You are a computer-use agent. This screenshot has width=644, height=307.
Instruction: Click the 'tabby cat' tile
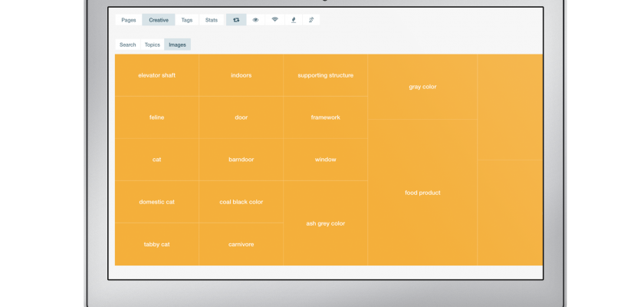coord(156,244)
